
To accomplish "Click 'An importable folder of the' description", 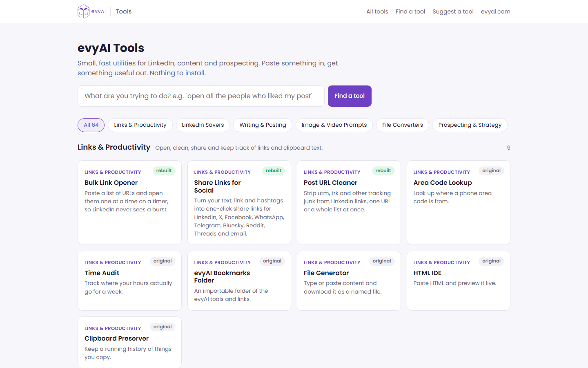I will point(231,295).
